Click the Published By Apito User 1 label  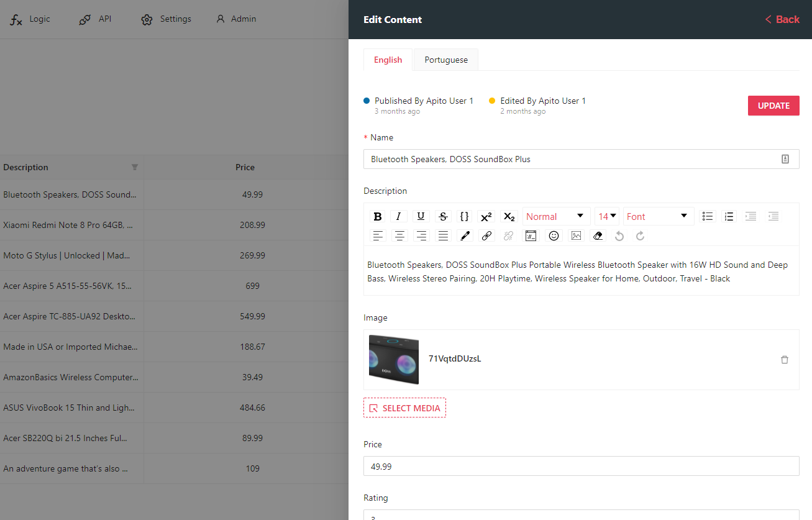point(424,101)
